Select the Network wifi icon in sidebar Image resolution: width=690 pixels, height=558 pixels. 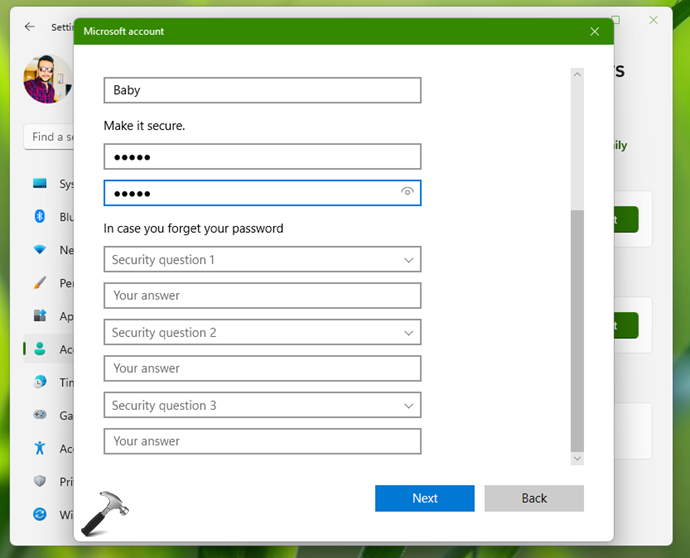tap(40, 249)
